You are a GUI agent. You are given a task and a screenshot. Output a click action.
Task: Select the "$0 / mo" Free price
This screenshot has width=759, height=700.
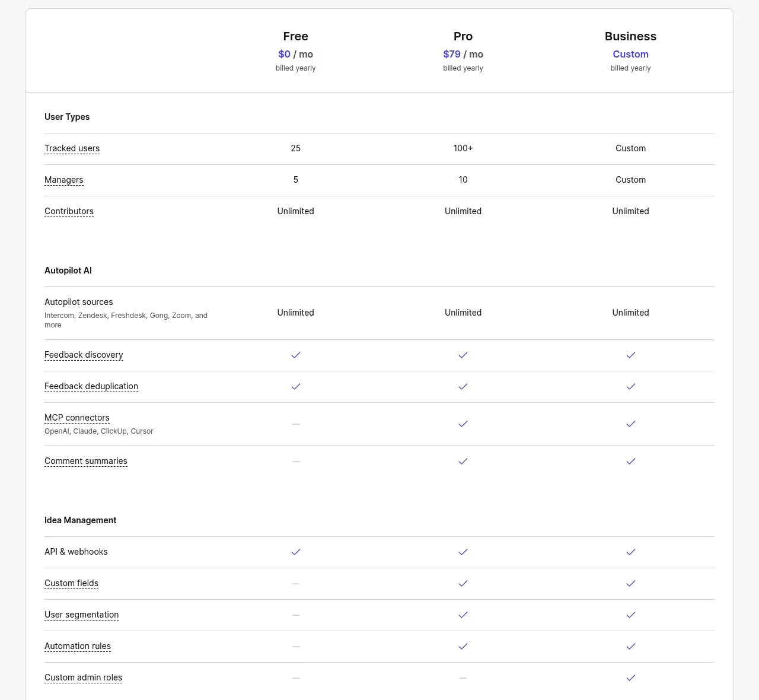[x=296, y=54]
